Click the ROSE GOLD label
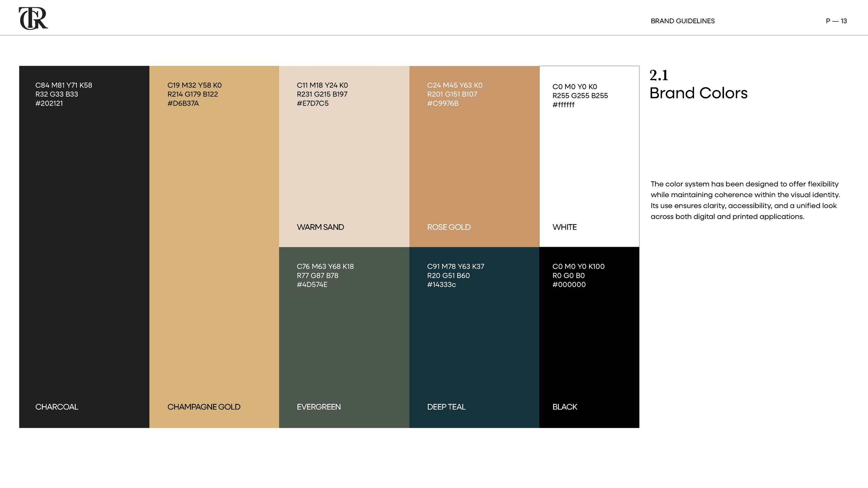The image size is (868, 488). (x=449, y=227)
